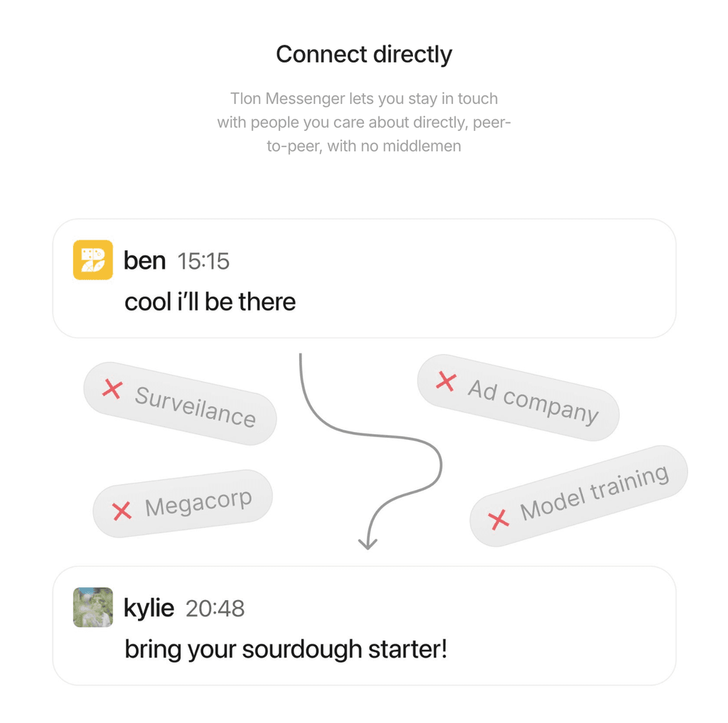Click the red X on Ad company
The width and height of the screenshot is (728, 723).
446,381
